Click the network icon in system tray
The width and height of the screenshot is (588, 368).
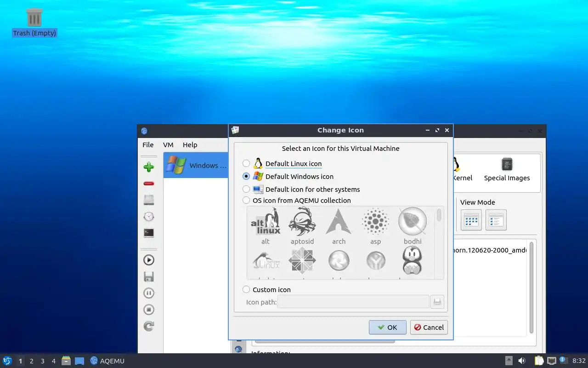click(x=552, y=361)
